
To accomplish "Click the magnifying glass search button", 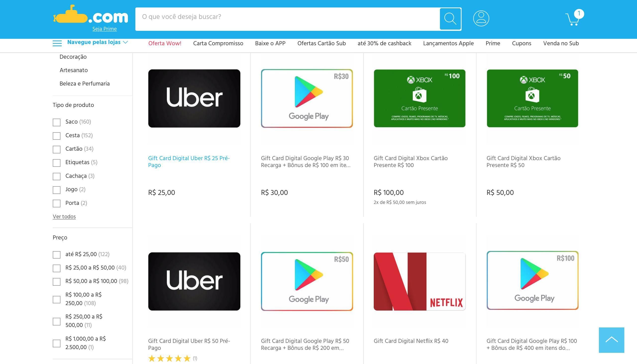I will (x=450, y=19).
